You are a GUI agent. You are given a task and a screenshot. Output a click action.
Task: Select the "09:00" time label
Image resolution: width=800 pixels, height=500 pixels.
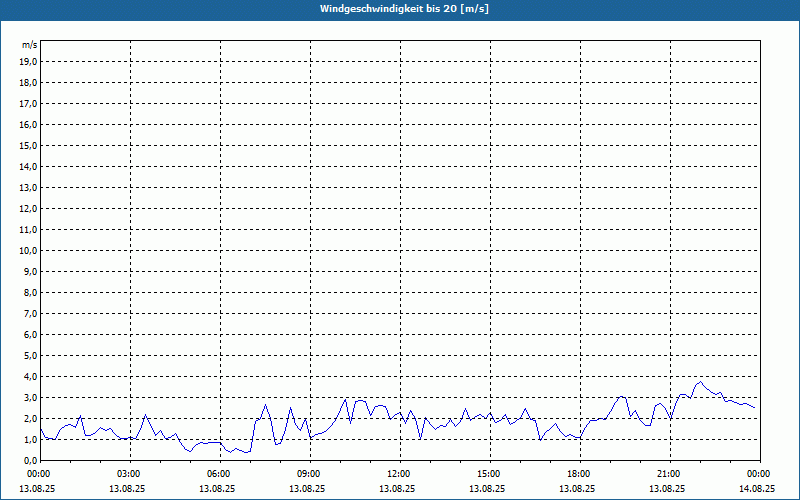pyautogui.click(x=310, y=474)
